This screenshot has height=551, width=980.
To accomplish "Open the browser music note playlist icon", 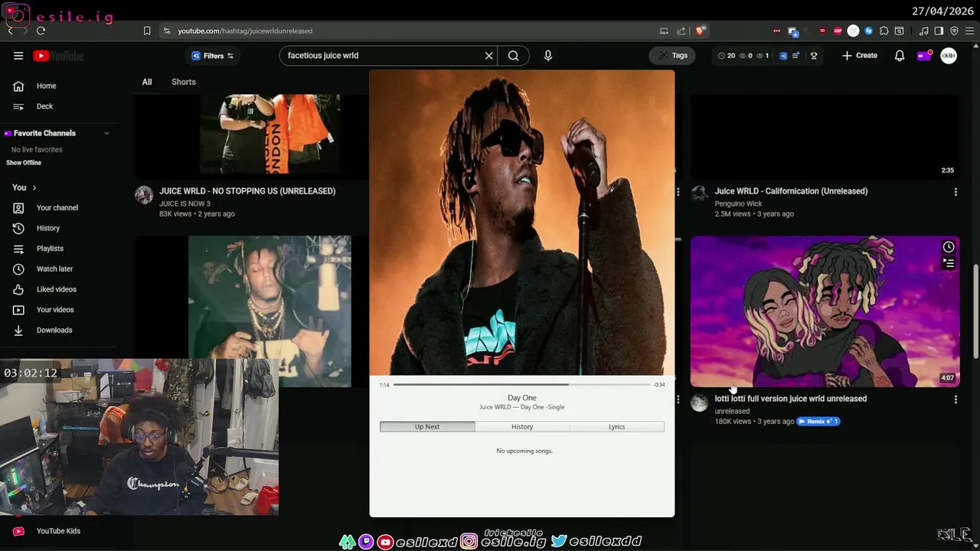I will pyautogui.click(x=923, y=31).
